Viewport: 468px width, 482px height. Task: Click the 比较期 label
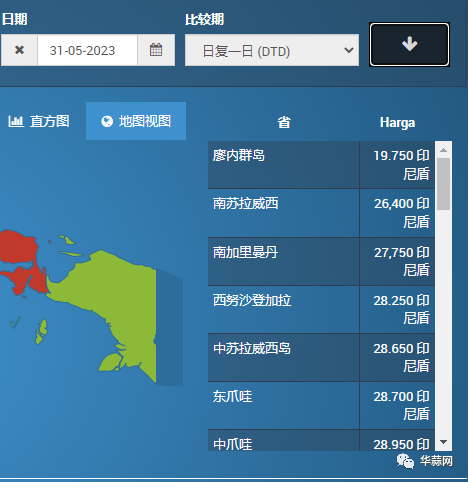click(x=204, y=19)
